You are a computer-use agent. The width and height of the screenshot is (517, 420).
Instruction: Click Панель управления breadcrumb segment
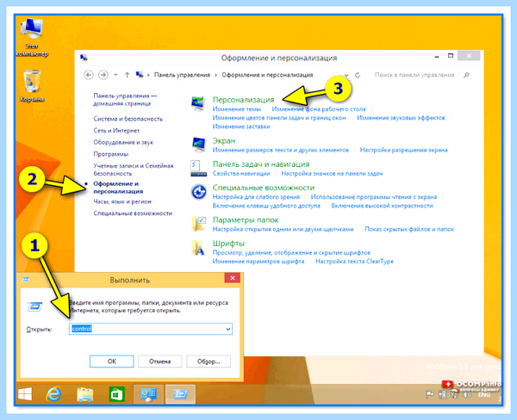click(x=182, y=75)
